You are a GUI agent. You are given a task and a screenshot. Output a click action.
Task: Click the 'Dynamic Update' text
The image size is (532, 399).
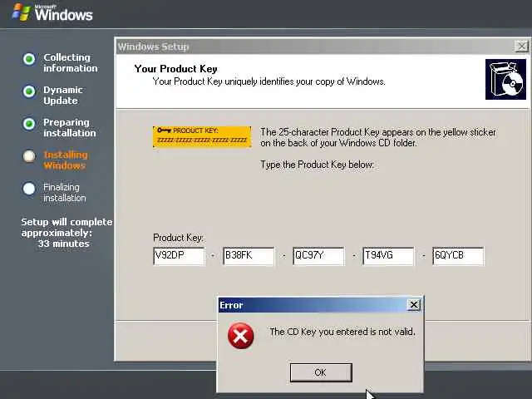[x=63, y=95]
